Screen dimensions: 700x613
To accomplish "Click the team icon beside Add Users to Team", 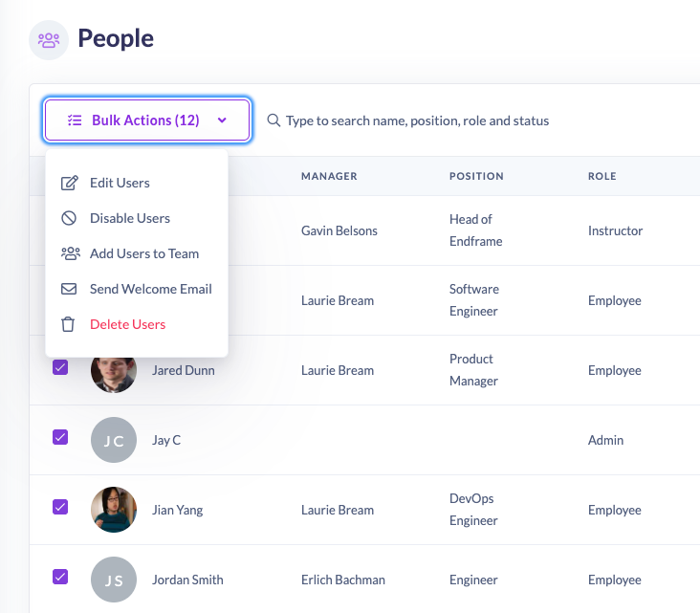I will click(70, 253).
